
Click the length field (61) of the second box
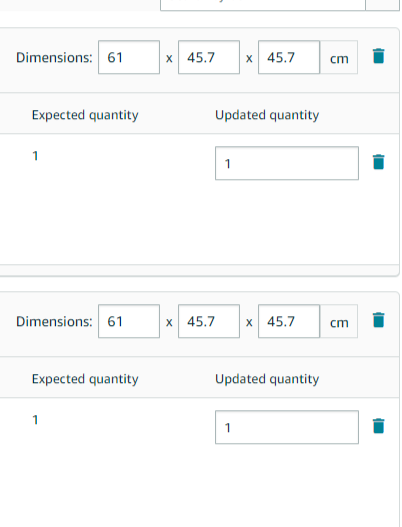[129, 321]
